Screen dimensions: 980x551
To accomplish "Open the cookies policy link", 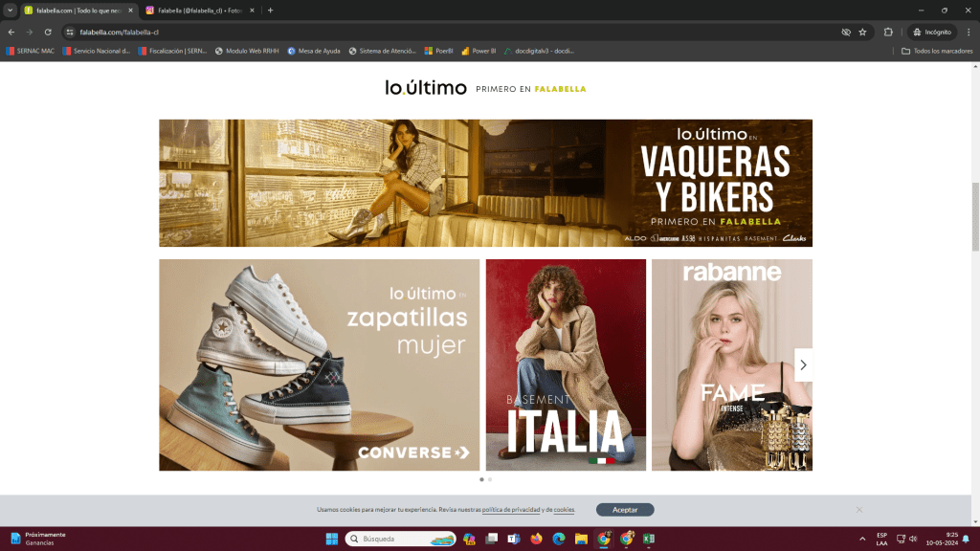I will tap(564, 510).
